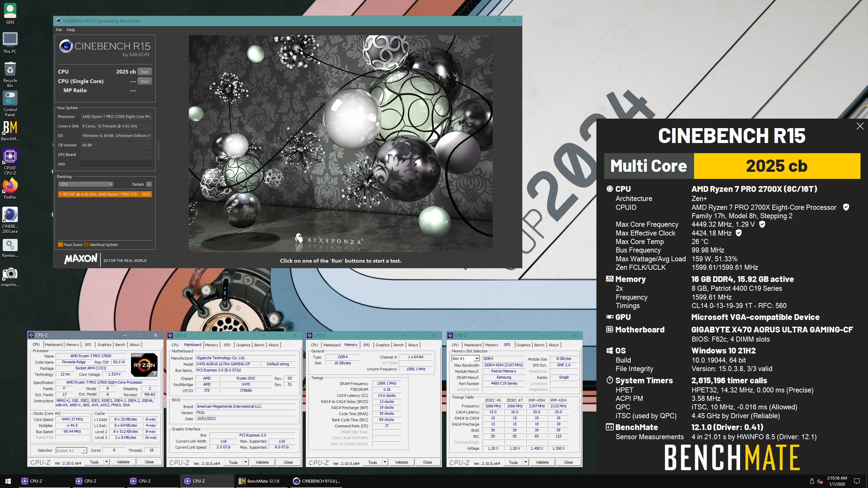Screen dimensions: 868x488
Task: Run the CPU multi-core test
Action: (x=144, y=72)
